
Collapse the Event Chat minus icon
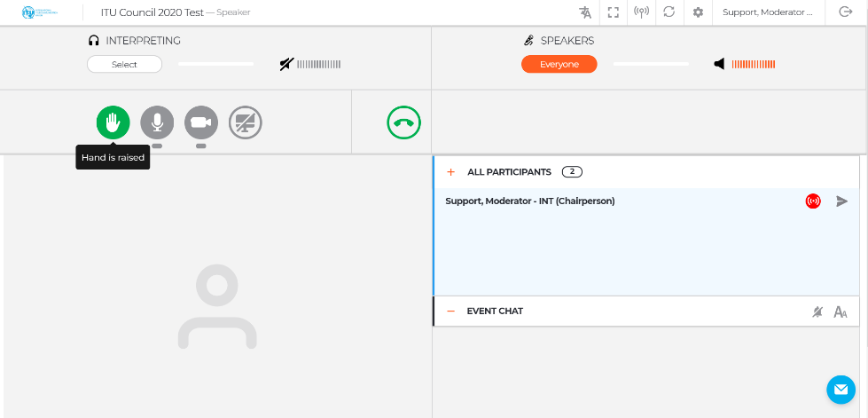(x=450, y=311)
